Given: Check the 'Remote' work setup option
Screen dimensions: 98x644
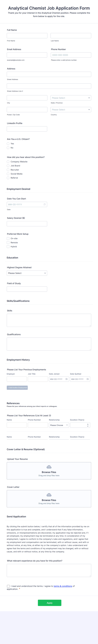Looking at the screenshot, I should (8, 243).
